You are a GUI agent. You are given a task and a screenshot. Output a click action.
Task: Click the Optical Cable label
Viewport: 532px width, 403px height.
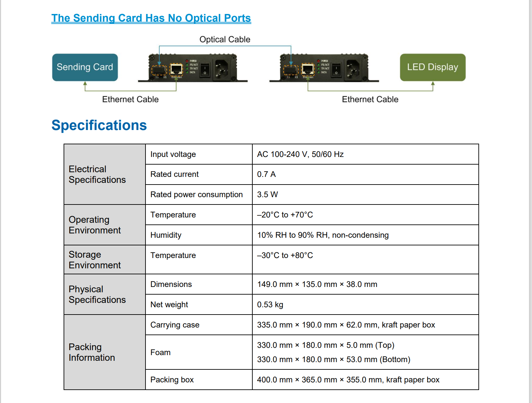pyautogui.click(x=225, y=40)
